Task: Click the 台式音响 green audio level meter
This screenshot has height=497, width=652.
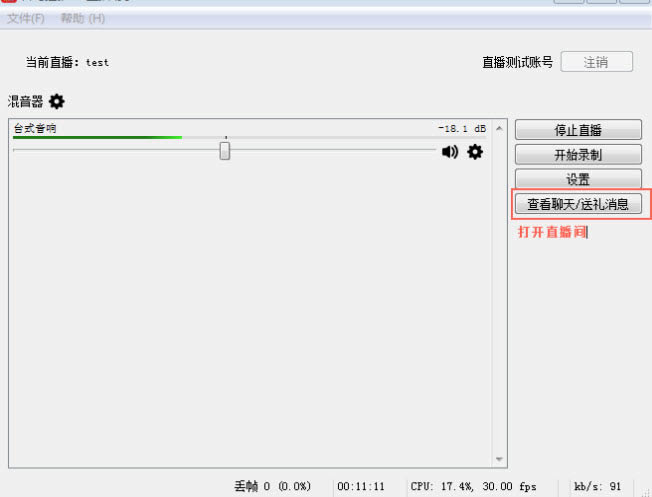Action: (x=249, y=137)
